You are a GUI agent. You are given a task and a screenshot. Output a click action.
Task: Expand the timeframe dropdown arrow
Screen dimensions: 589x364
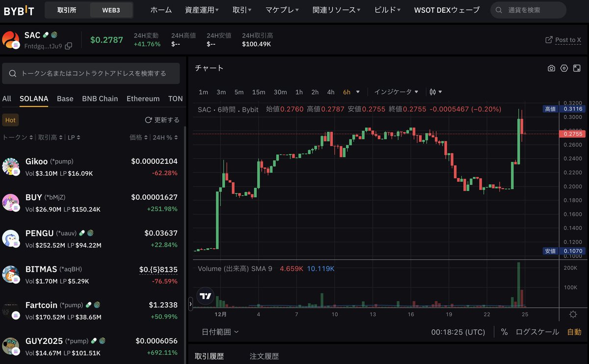pos(358,92)
